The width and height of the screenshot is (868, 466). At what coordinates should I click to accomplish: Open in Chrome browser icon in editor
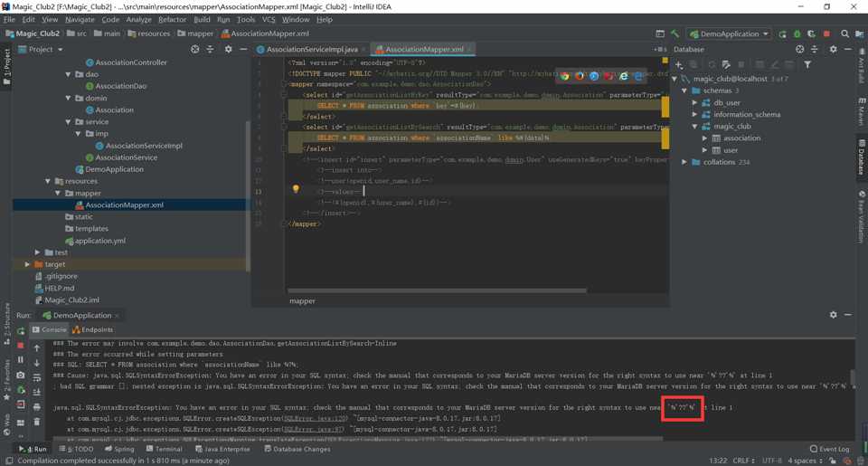pyautogui.click(x=564, y=76)
